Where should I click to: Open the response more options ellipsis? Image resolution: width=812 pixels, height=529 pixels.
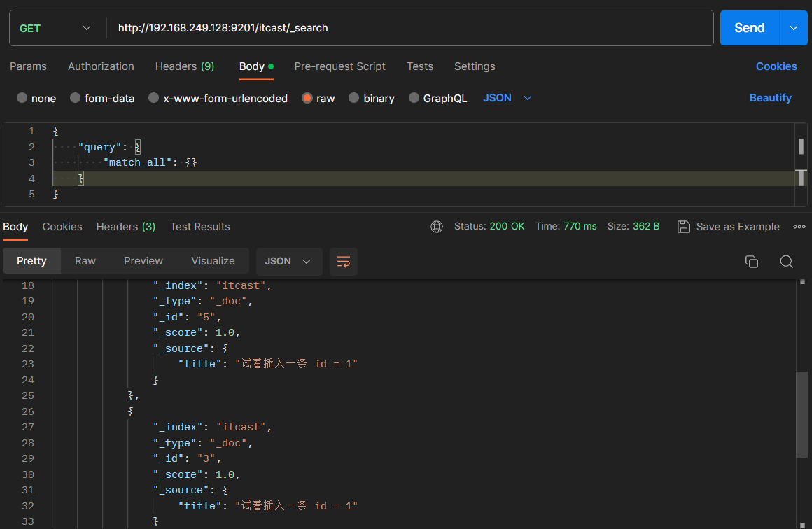(799, 227)
